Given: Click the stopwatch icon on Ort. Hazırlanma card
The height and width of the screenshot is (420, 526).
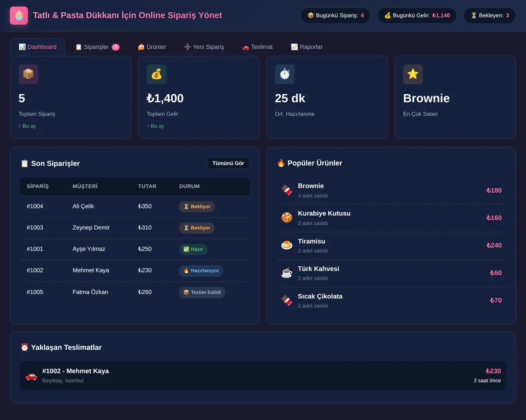Looking at the screenshot, I should [285, 74].
